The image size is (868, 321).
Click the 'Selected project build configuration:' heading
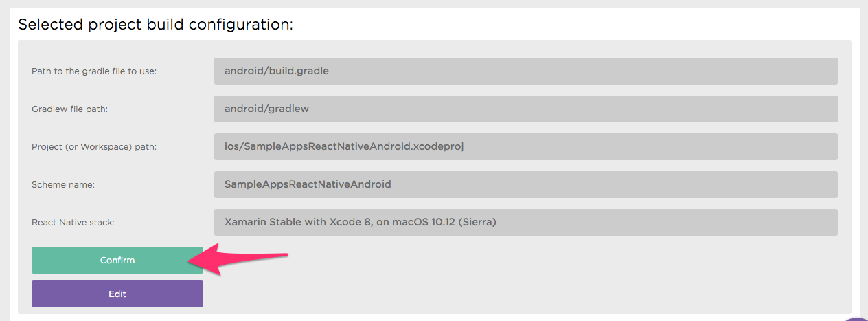[155, 25]
